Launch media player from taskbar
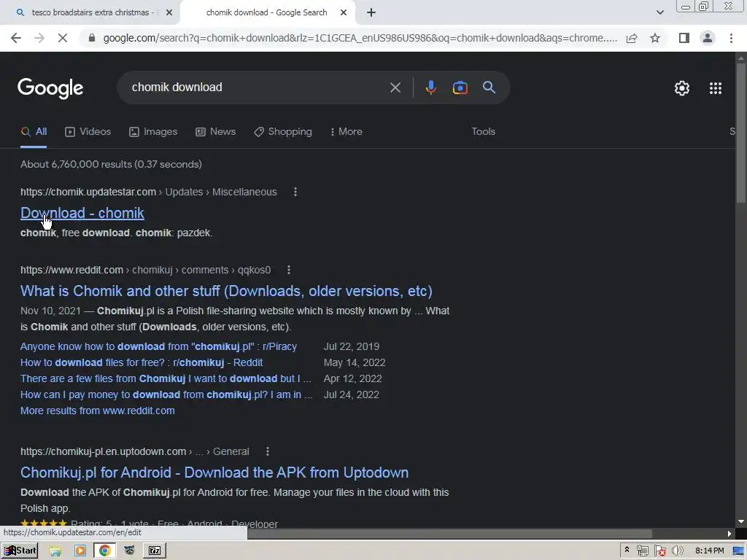Screen dimensions: 747x560 80,551
